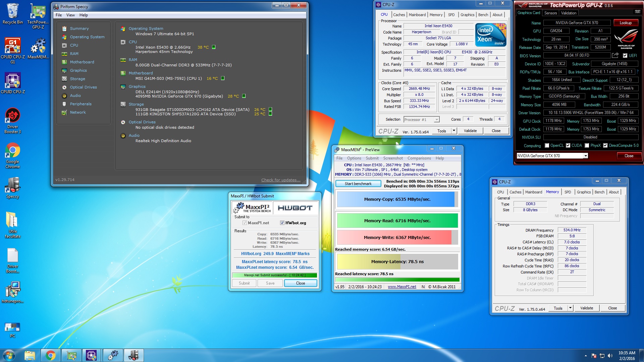This screenshot has width=644, height=362.
Task: Click taskbar clock showing 10:35 AM
Action: tap(627, 356)
